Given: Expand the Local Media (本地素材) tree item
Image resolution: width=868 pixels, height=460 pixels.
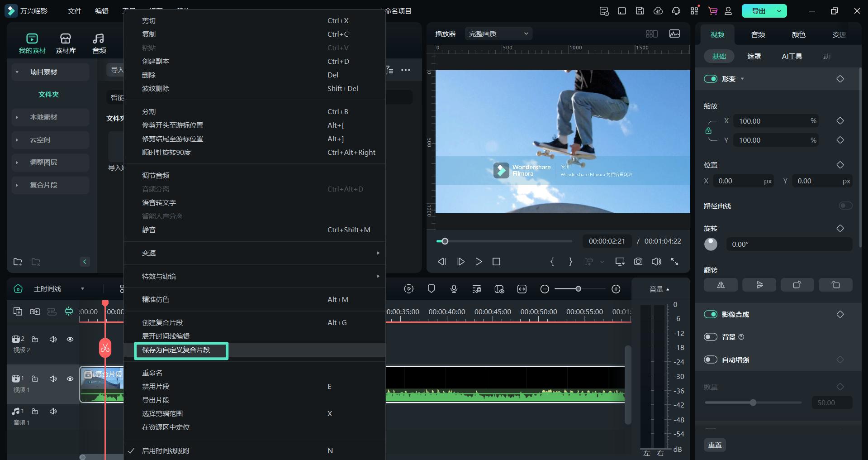Looking at the screenshot, I should click(43, 117).
